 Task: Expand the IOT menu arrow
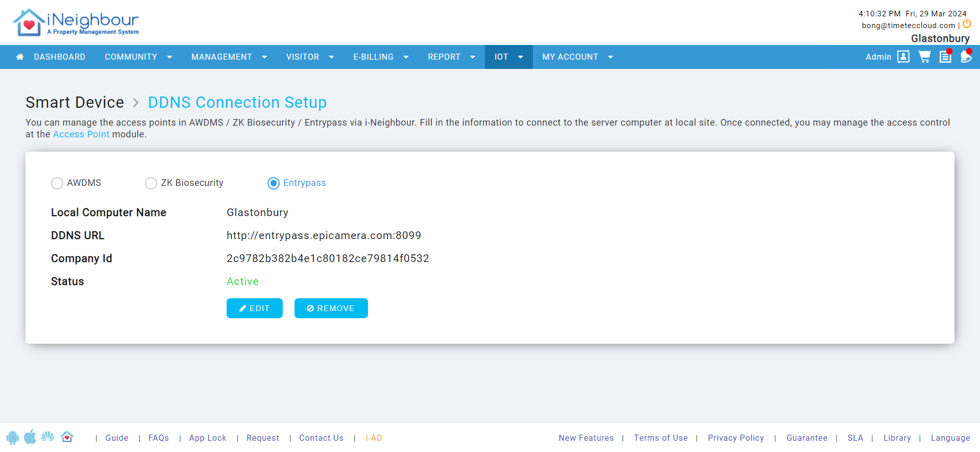521,57
